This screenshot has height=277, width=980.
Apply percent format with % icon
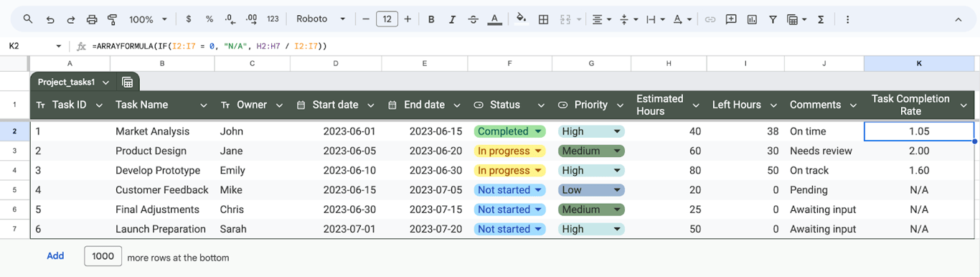pyautogui.click(x=209, y=19)
